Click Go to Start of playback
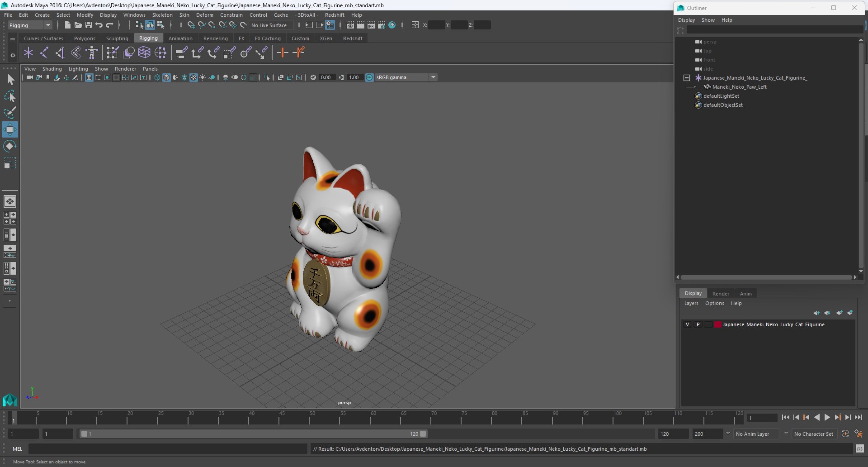Screen dimensions: 868x467 785,417
